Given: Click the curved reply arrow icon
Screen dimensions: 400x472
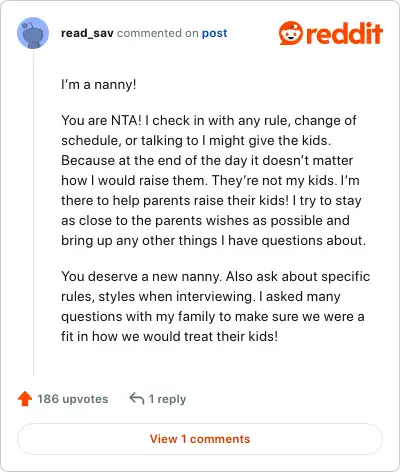Looking at the screenshot, I should point(137,398).
